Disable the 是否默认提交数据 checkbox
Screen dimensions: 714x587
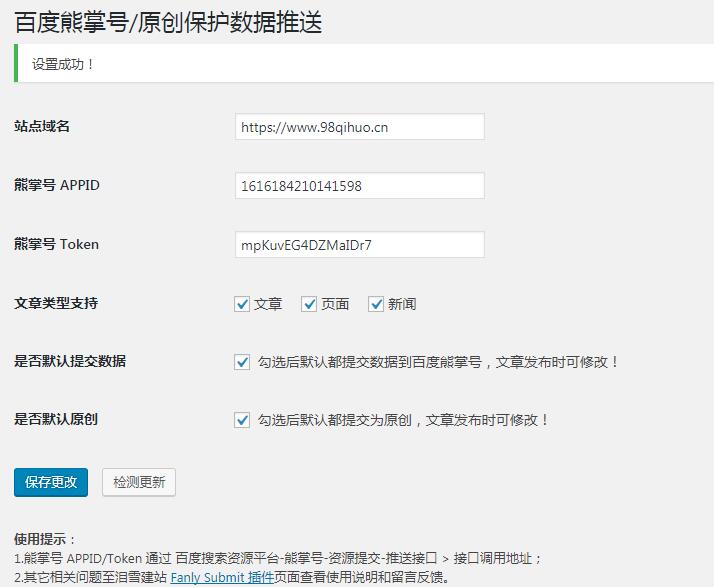point(242,362)
